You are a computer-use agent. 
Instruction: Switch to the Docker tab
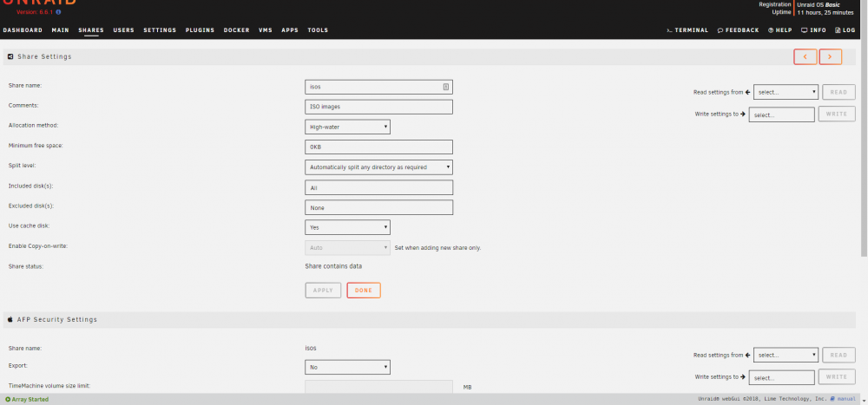[x=236, y=30]
